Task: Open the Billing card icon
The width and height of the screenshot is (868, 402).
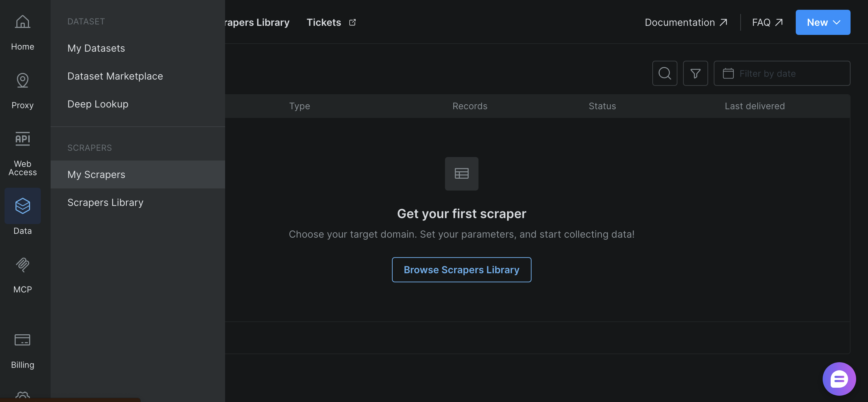Action: (x=23, y=340)
